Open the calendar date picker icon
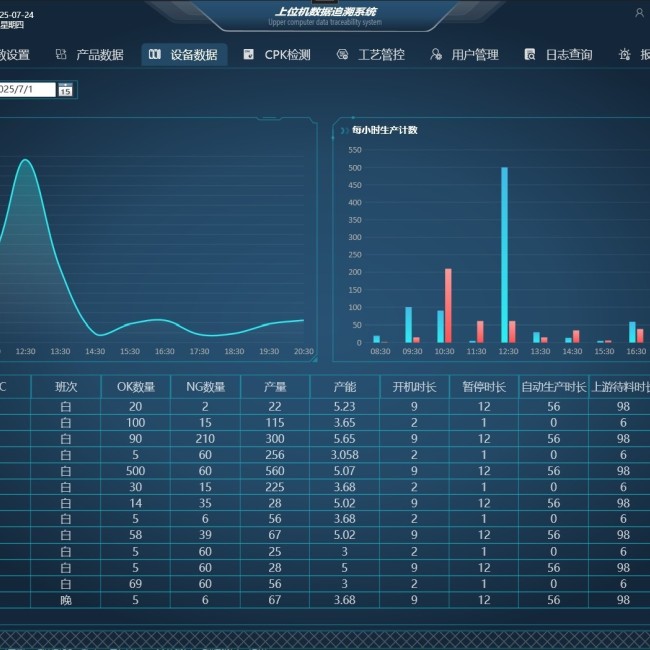This screenshot has width=650, height=650. (x=65, y=90)
